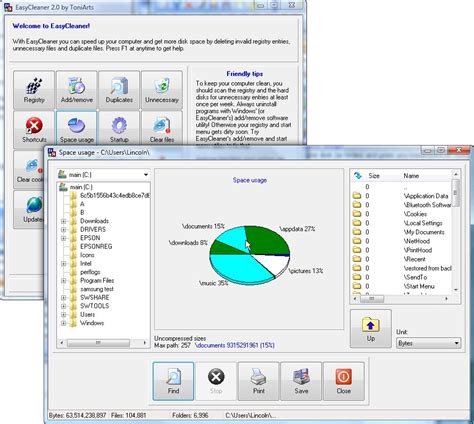
Task: Select the \Cookies folder row
Action: [x=402, y=214]
